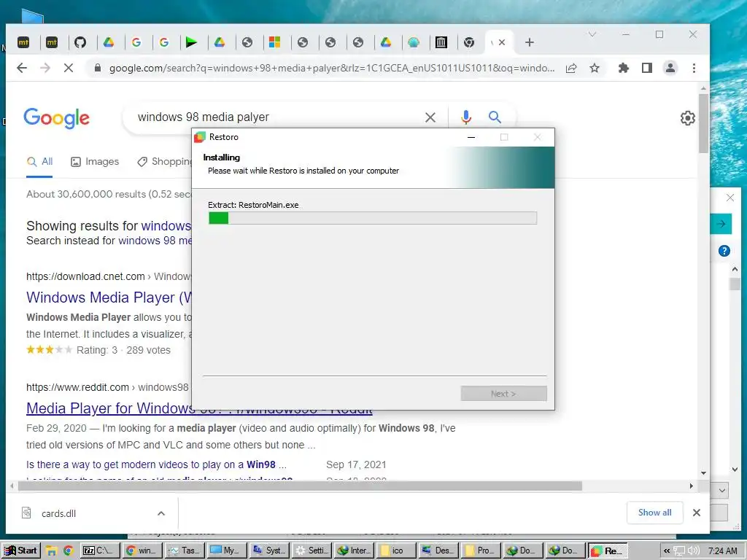This screenshot has width=747, height=560.
Task: Open File Explorer from quick launch
Action: click(51, 551)
